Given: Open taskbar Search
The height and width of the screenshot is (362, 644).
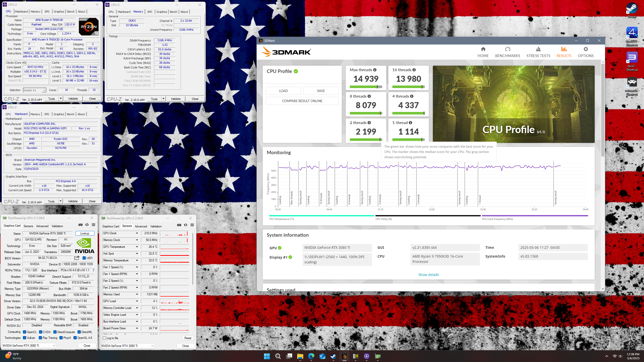Looking at the screenshot, I should (x=278, y=356).
